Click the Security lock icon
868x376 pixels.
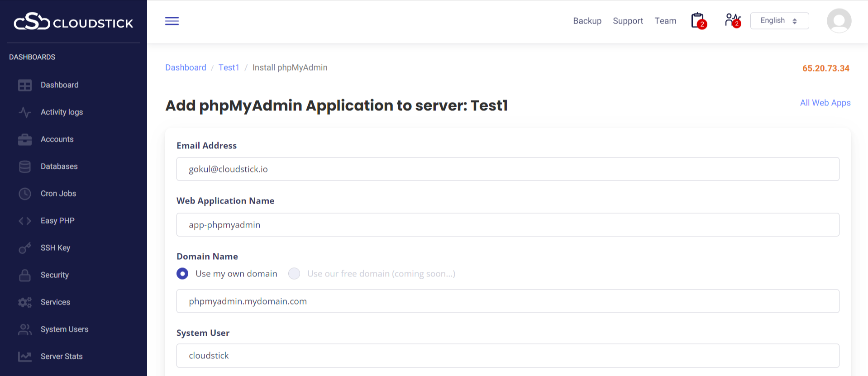(x=25, y=275)
